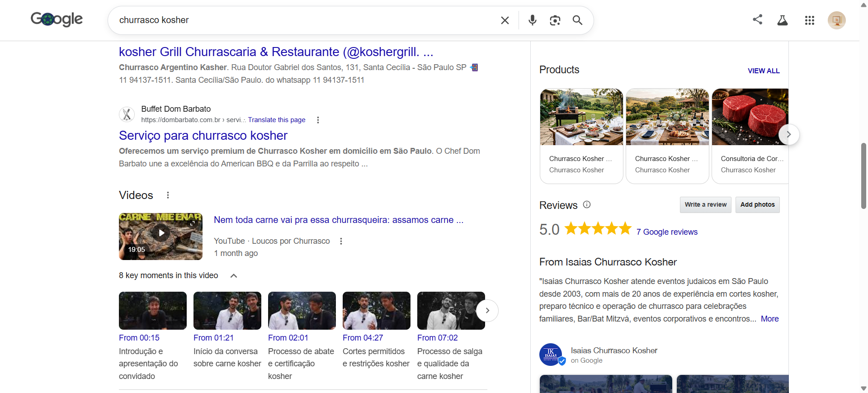Jump to key moment From 01:21

click(x=213, y=338)
